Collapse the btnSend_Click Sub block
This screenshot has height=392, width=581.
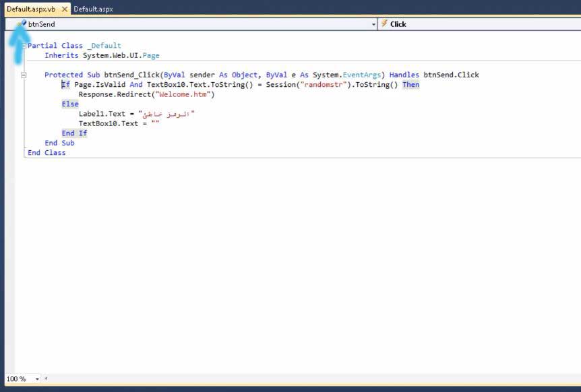tap(24, 75)
